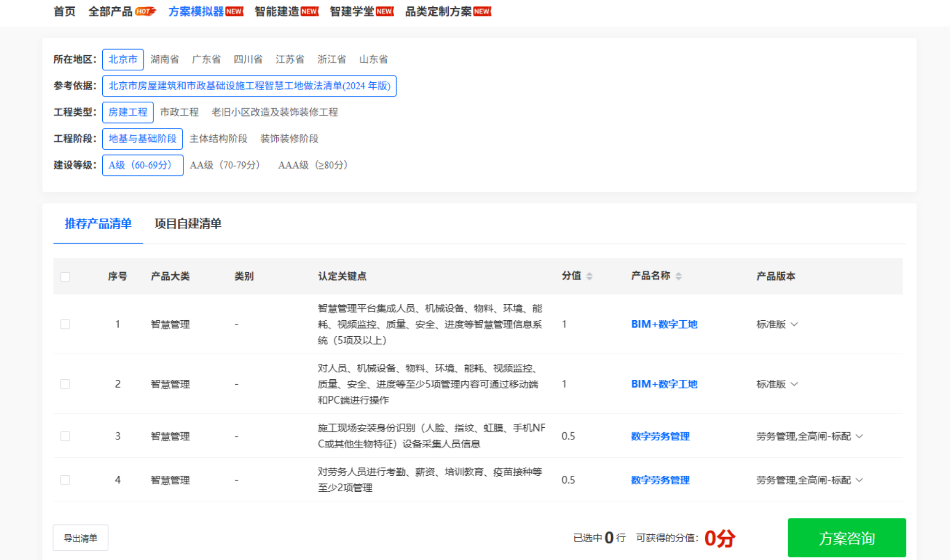Open the BIM+数字工地 link in row 1

click(x=664, y=324)
